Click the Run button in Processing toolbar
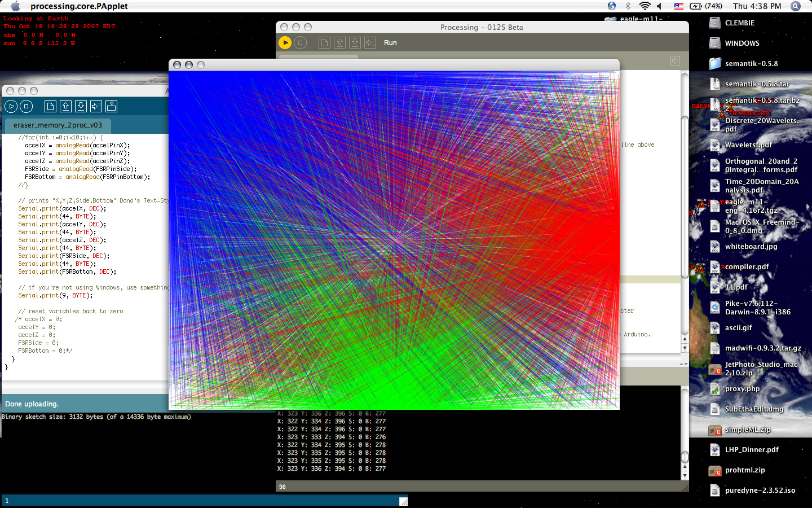812x508 pixels. click(285, 42)
